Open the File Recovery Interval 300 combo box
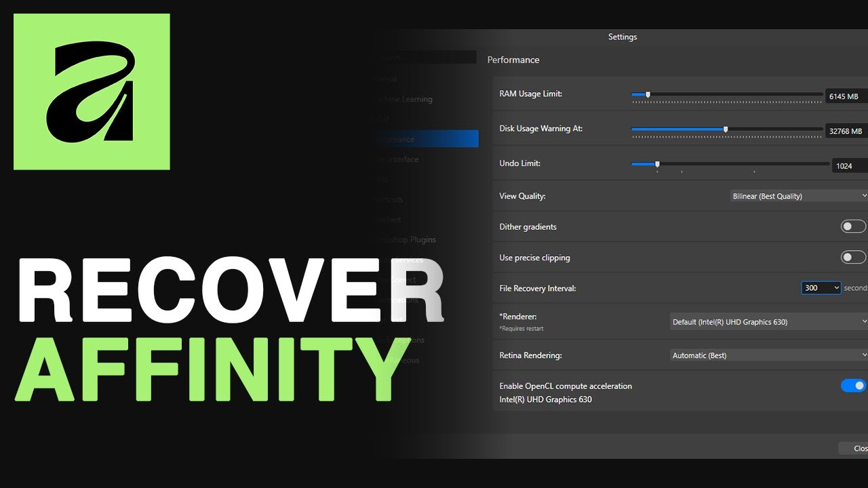Viewport: 868px width, 488px height. pyautogui.click(x=821, y=288)
